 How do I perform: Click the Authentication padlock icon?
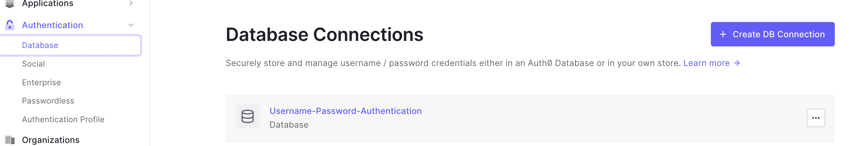pyautogui.click(x=10, y=25)
